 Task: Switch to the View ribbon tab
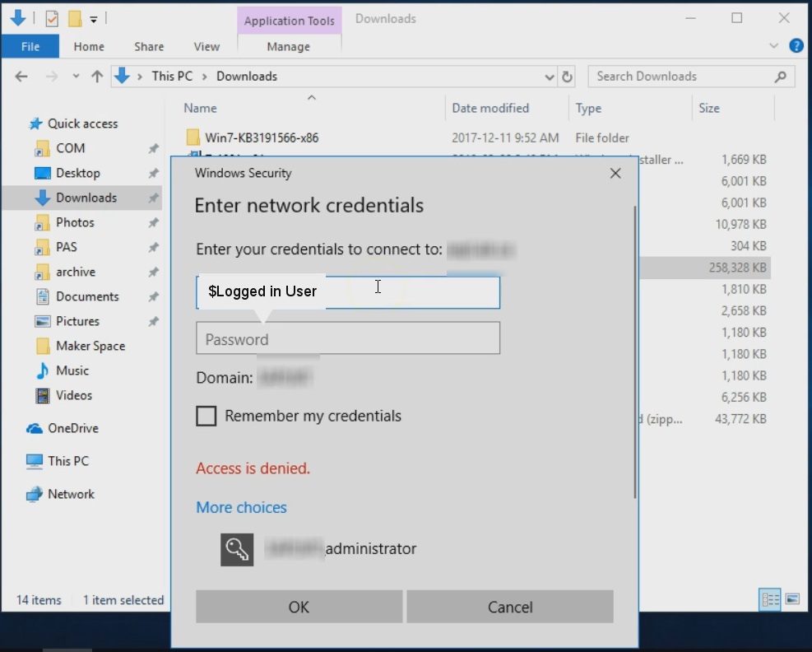(206, 46)
